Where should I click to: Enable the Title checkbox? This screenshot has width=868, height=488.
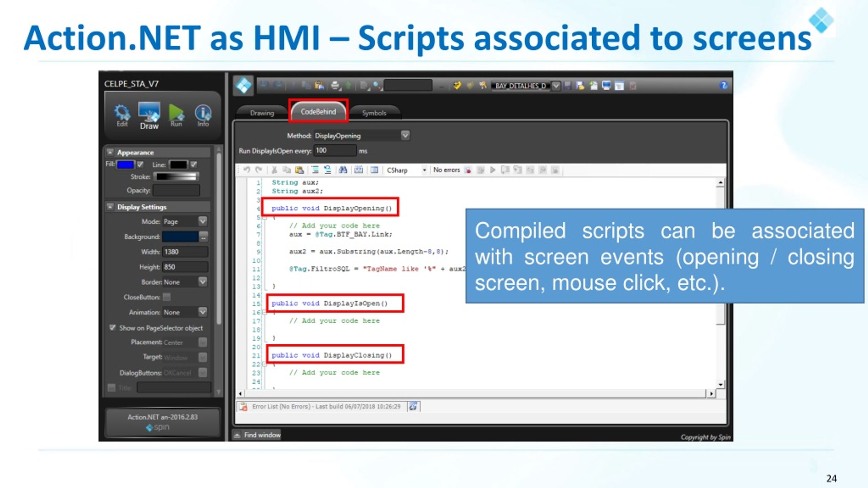point(112,387)
